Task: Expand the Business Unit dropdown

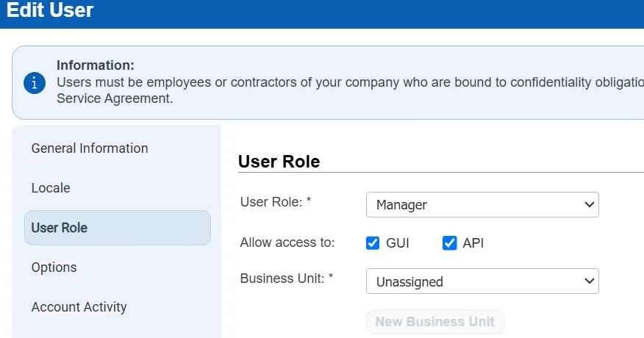Action: (x=482, y=281)
